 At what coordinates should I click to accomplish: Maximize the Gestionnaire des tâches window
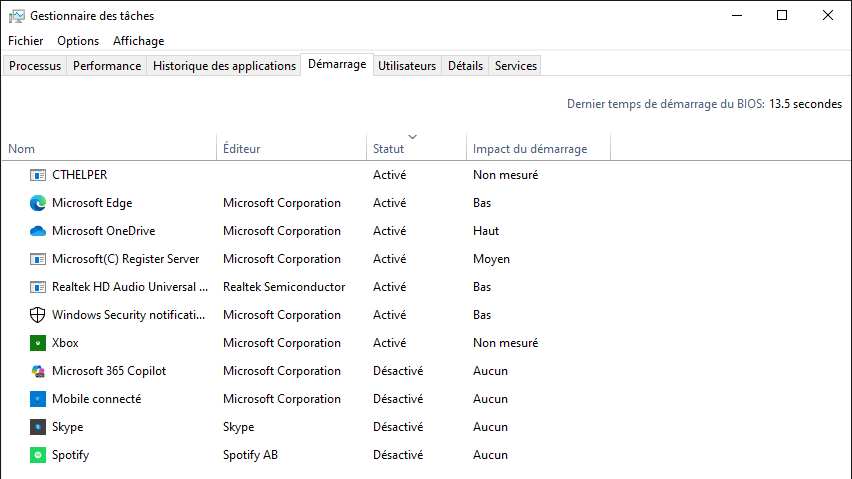pyautogui.click(x=781, y=15)
